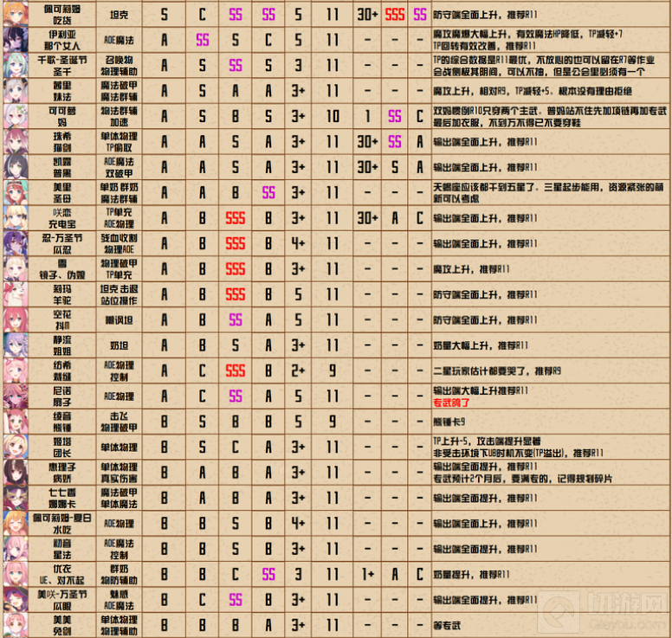
Task: Click the 10 rank value in 可可萝 row
Action: click(333, 117)
